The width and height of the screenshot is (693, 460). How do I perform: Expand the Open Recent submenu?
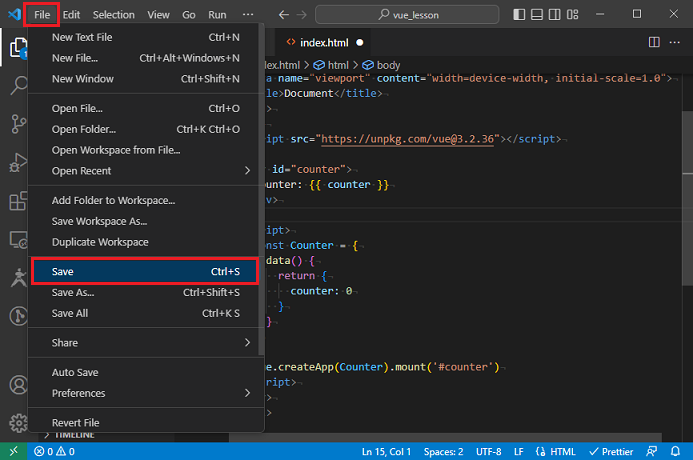pos(146,171)
